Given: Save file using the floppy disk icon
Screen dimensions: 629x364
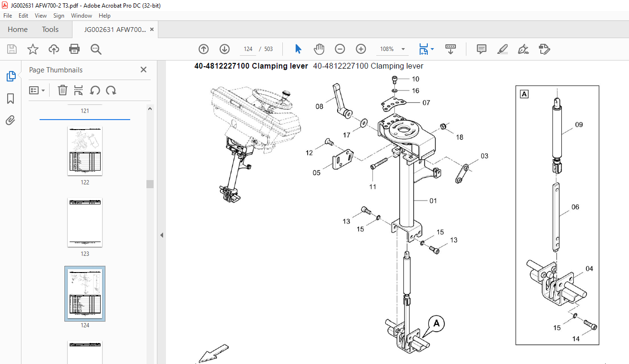Looking at the screenshot, I should (x=12, y=49).
